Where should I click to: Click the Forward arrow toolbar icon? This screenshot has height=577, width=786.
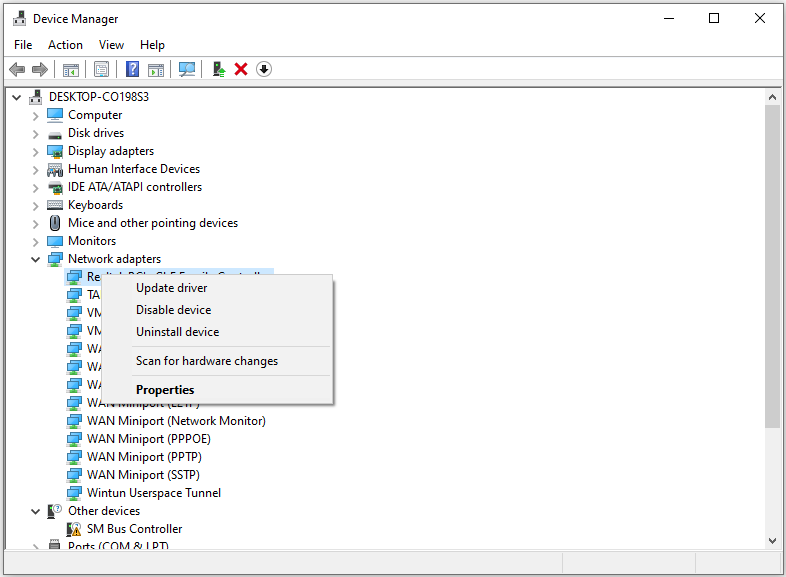40,69
